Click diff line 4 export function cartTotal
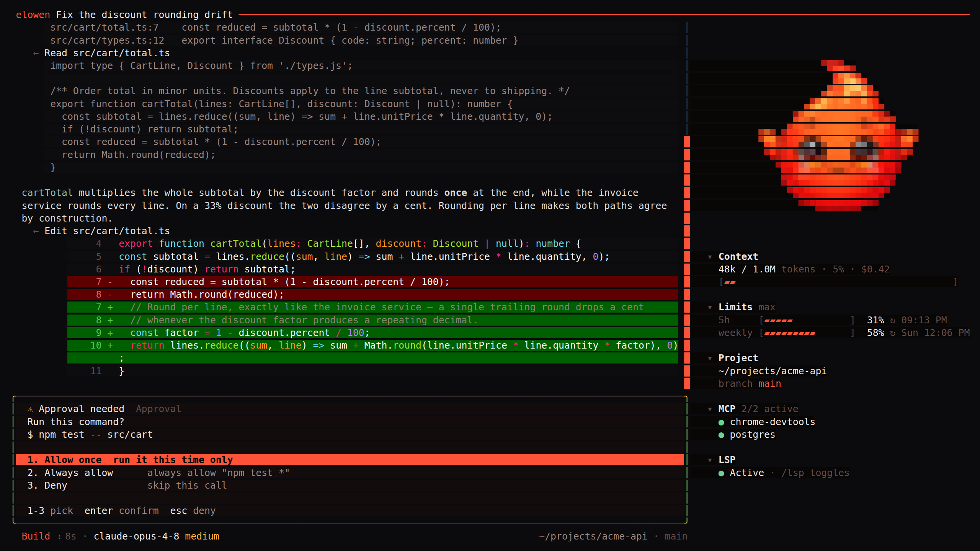The height and width of the screenshot is (551, 980). (373, 244)
